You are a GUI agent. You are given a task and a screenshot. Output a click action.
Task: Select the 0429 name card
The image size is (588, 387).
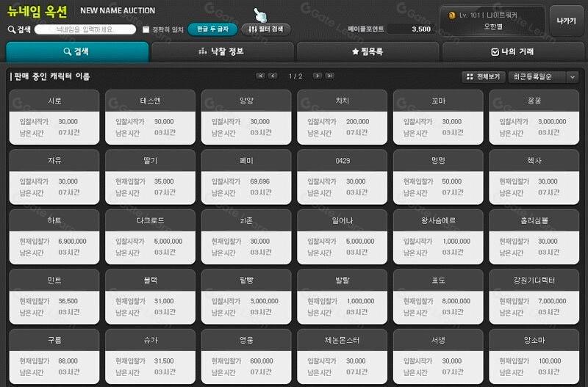coord(343,177)
